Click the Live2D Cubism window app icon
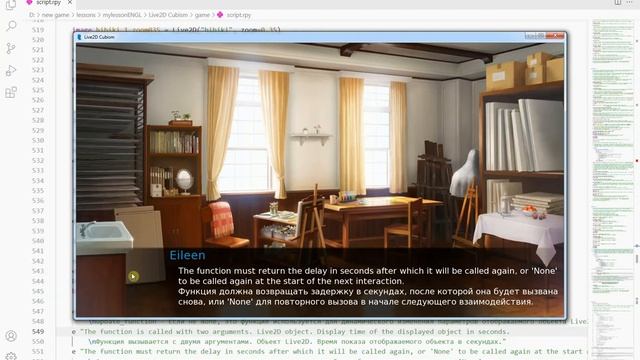 pos(79,37)
